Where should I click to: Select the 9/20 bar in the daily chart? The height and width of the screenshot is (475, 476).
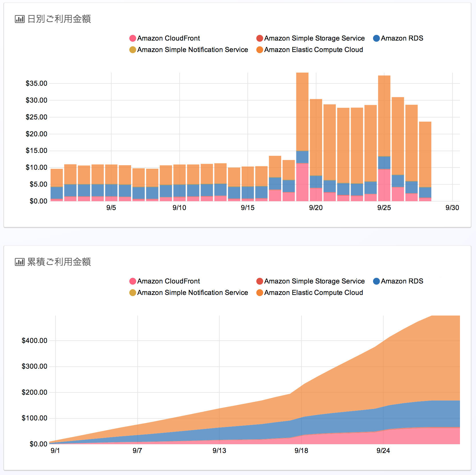(316, 150)
